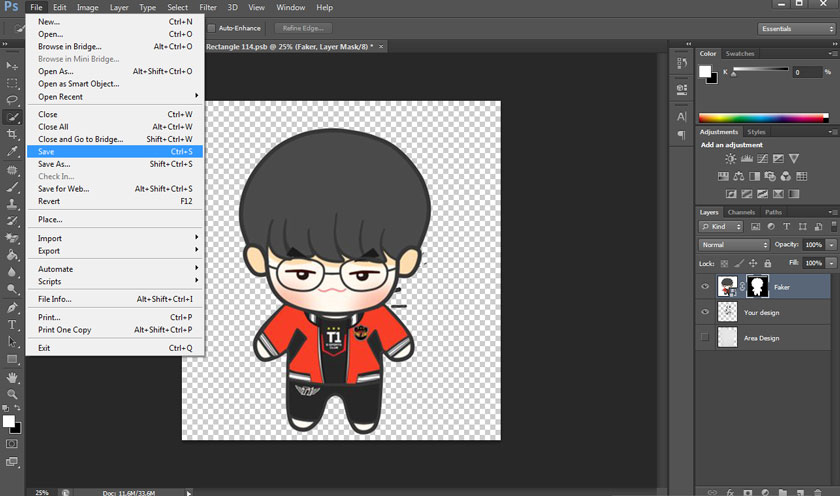The image size is (840, 496).
Task: Select the Crop tool
Action: pos(12,134)
